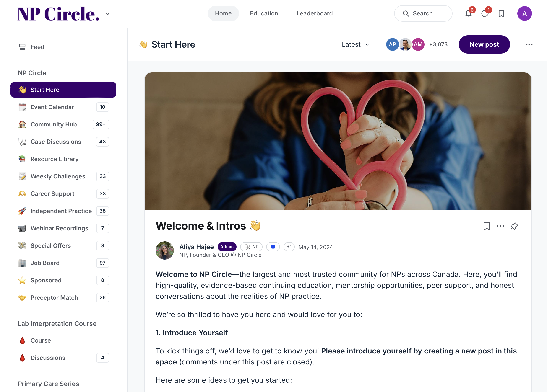The image size is (547, 392).
Task: Click the Search input field
Action: click(423, 13)
